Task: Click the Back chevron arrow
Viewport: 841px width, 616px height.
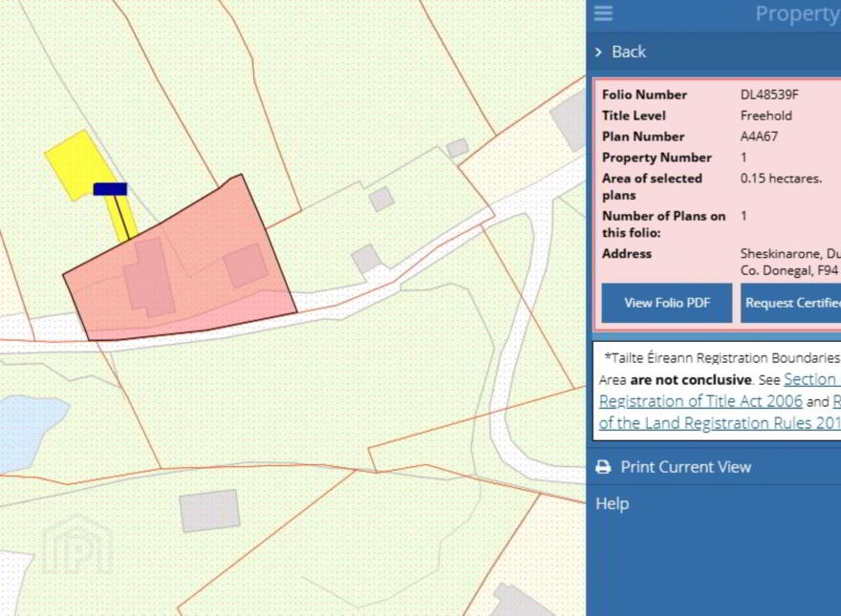Action: (x=598, y=52)
